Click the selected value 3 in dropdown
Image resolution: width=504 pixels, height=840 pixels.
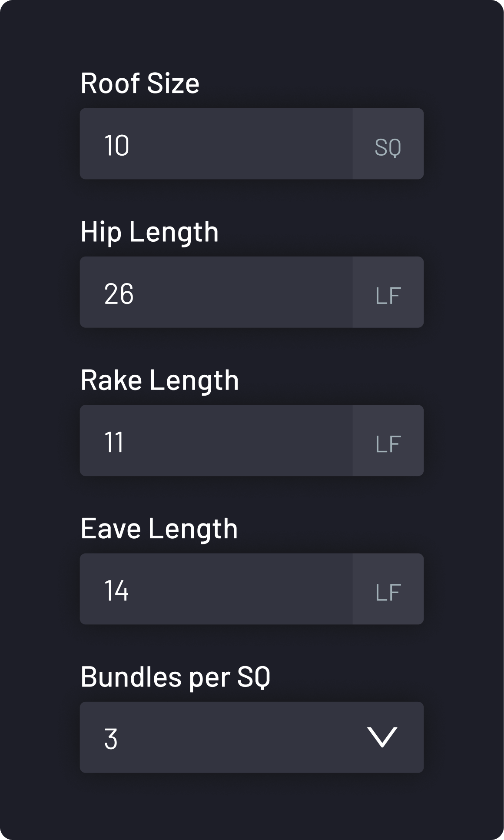click(x=111, y=739)
